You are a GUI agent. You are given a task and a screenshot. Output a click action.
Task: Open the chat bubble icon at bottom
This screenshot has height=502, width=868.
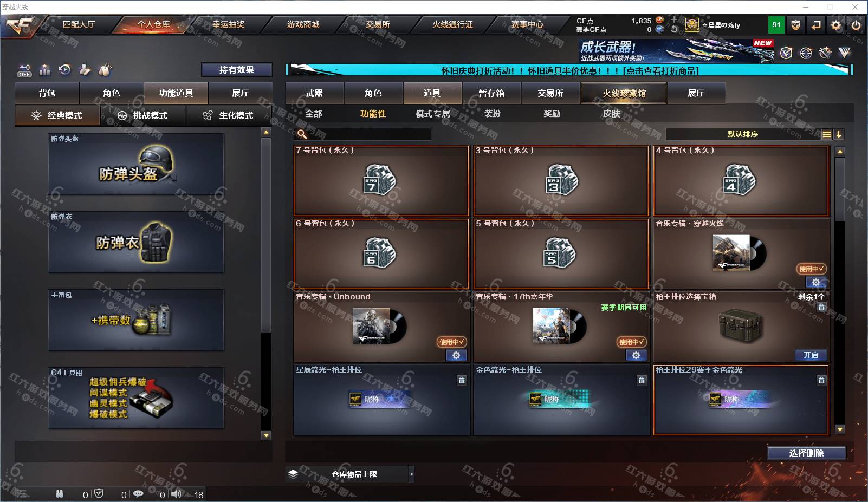tap(138, 494)
